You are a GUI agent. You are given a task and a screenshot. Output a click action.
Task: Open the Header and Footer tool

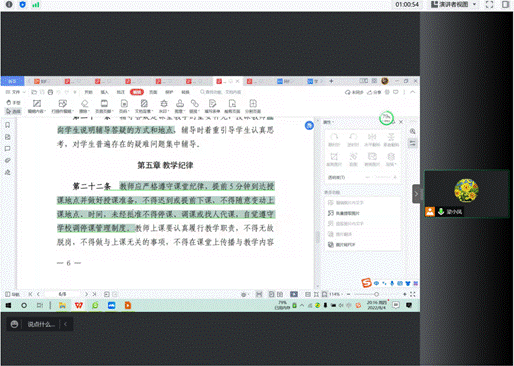pos(104,106)
